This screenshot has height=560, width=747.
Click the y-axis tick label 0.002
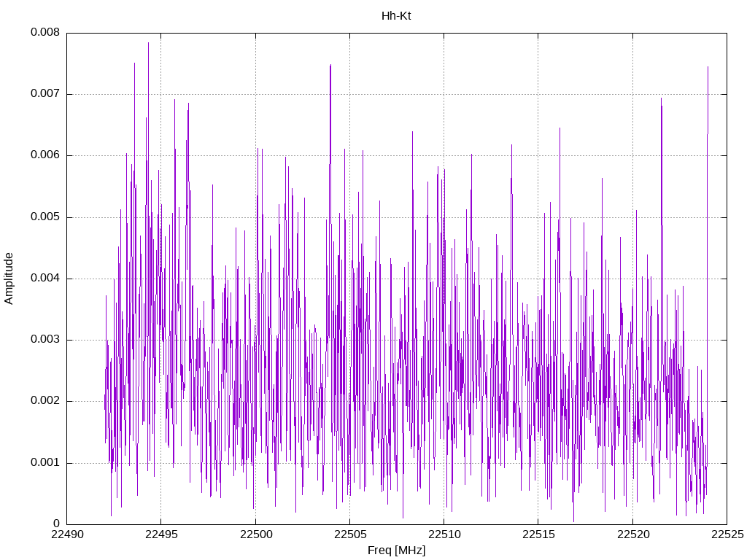[x=45, y=400]
